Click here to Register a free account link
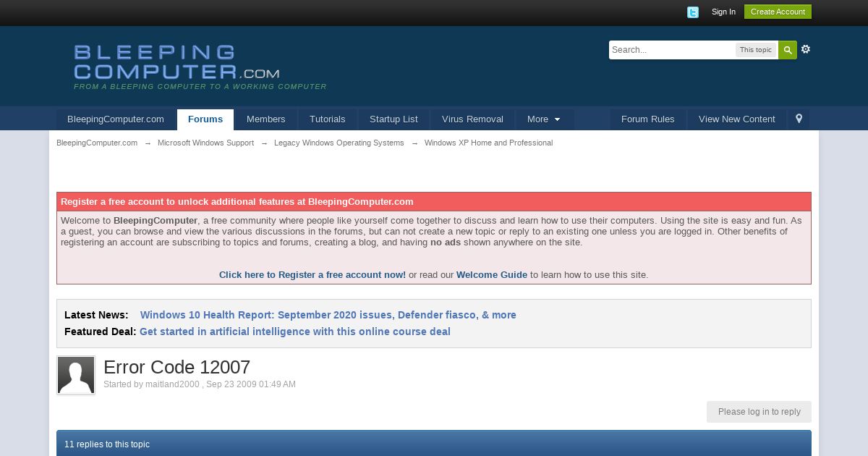 (312, 275)
